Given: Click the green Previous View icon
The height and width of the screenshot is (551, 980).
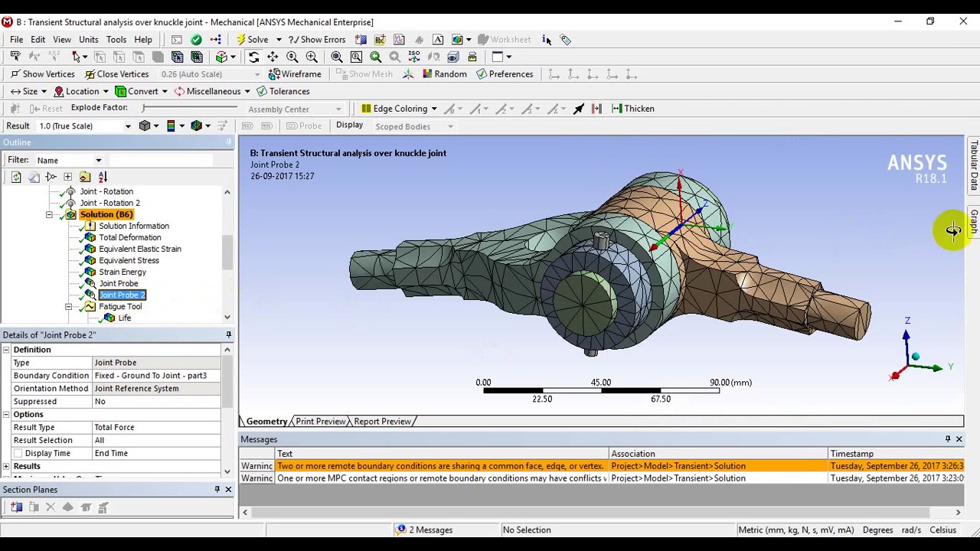Looking at the screenshot, I should (375, 57).
